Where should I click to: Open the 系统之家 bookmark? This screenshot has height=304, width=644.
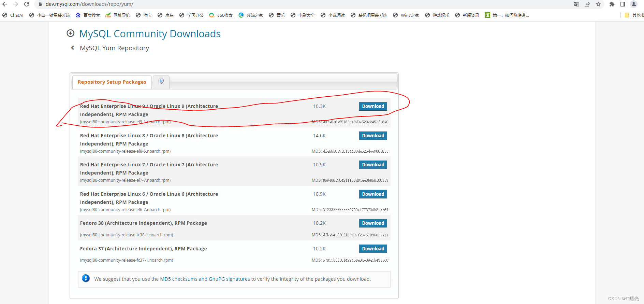click(x=251, y=15)
